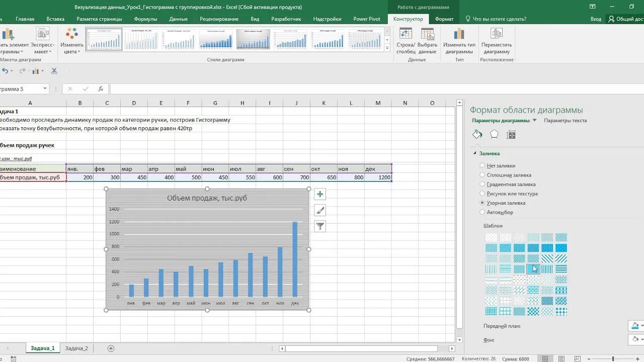Viewport: 644px width, 362px height.
Task: Switch to Параметры текста tab
Action: click(x=565, y=121)
